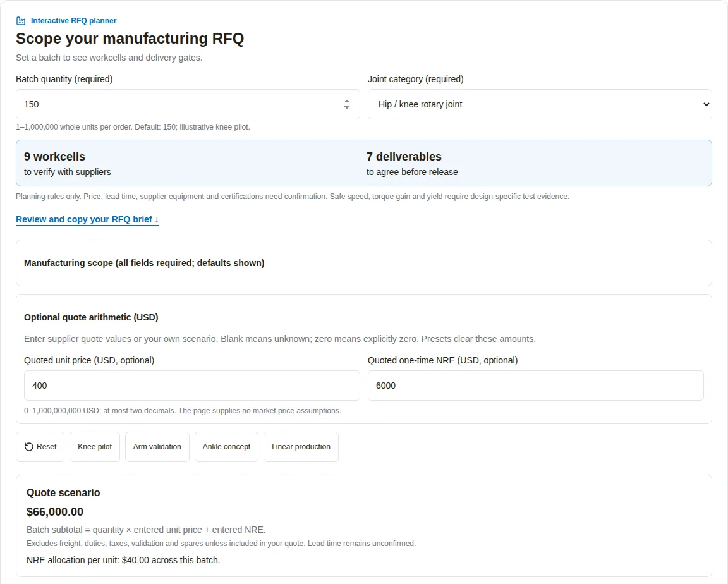Apply the Ankle concept preset
This screenshot has height=584, width=728.
[226, 447]
